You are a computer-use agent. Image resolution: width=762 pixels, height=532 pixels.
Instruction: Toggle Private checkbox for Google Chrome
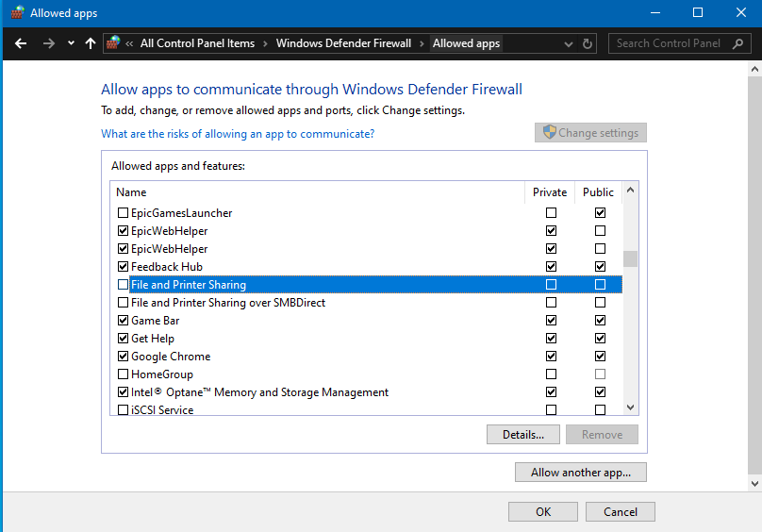tap(551, 357)
